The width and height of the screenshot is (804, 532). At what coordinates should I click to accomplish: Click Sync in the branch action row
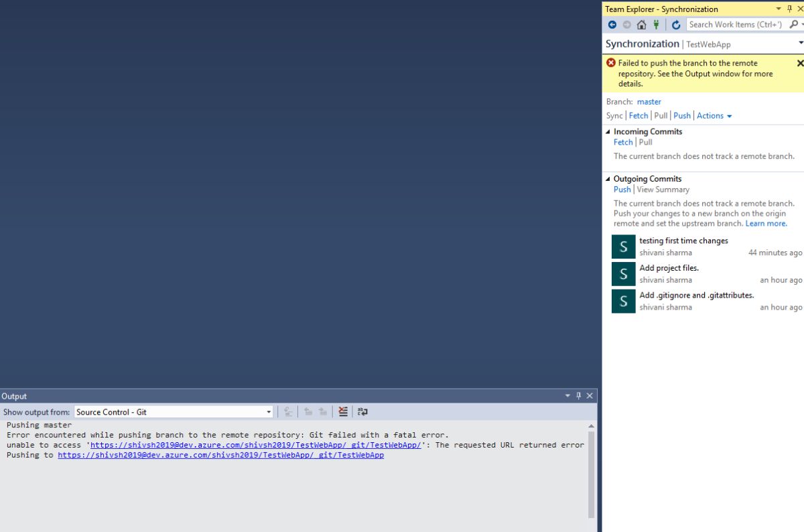(x=614, y=116)
